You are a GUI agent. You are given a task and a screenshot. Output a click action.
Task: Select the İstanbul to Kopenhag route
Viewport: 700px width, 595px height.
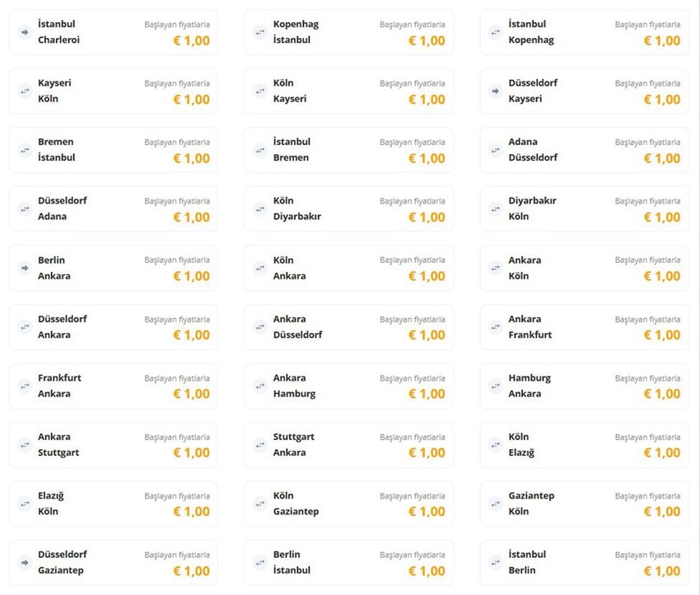pos(585,32)
